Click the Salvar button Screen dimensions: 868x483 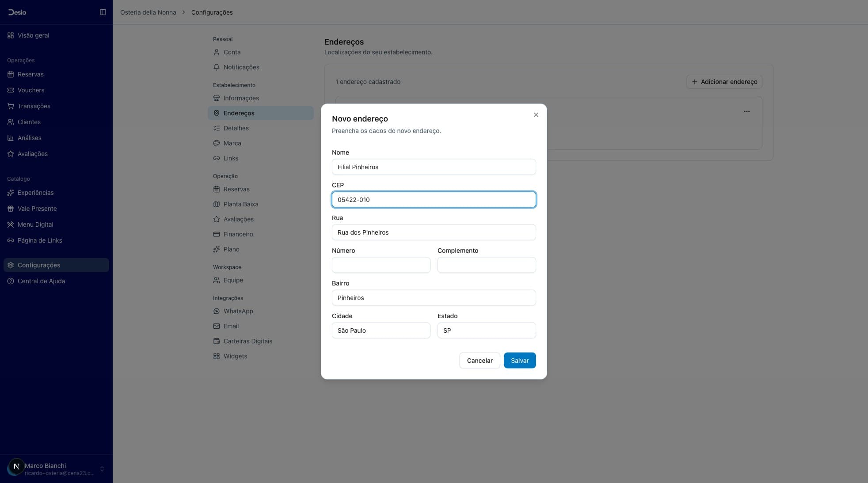520,361
